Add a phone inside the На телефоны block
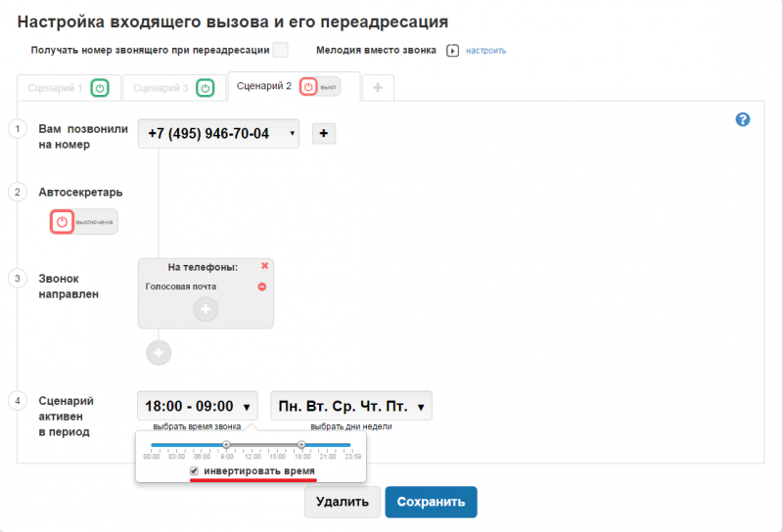Image resolution: width=783 pixels, height=532 pixels. (x=206, y=309)
